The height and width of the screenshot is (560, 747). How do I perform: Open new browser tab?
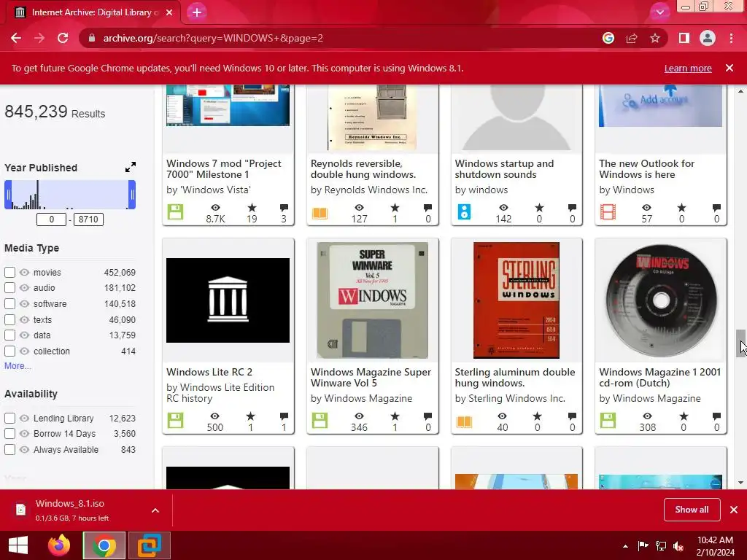click(x=197, y=12)
